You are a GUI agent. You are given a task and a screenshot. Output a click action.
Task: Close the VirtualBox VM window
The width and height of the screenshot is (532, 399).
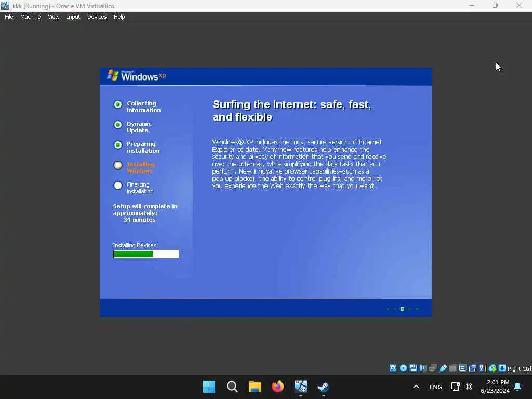point(519,5)
